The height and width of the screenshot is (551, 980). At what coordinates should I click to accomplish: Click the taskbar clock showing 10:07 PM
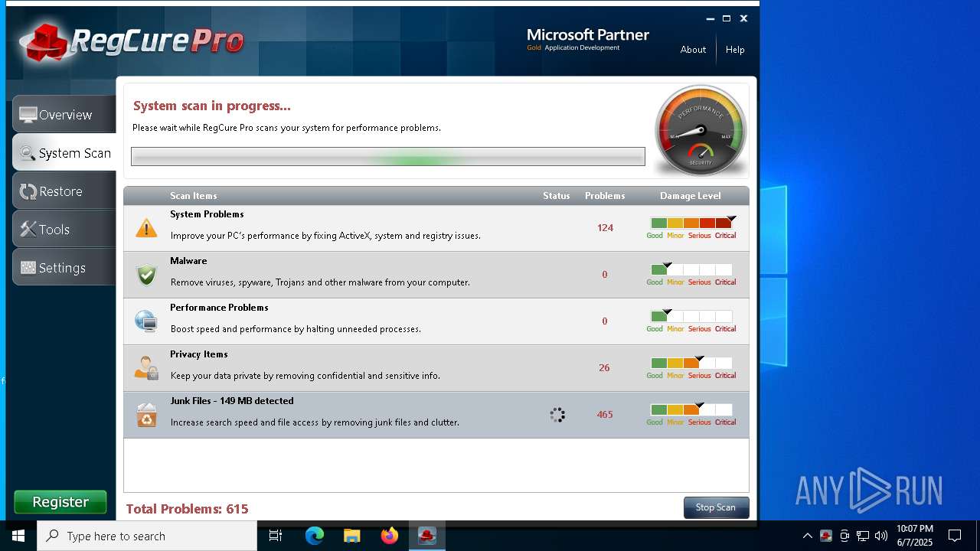coord(915,536)
